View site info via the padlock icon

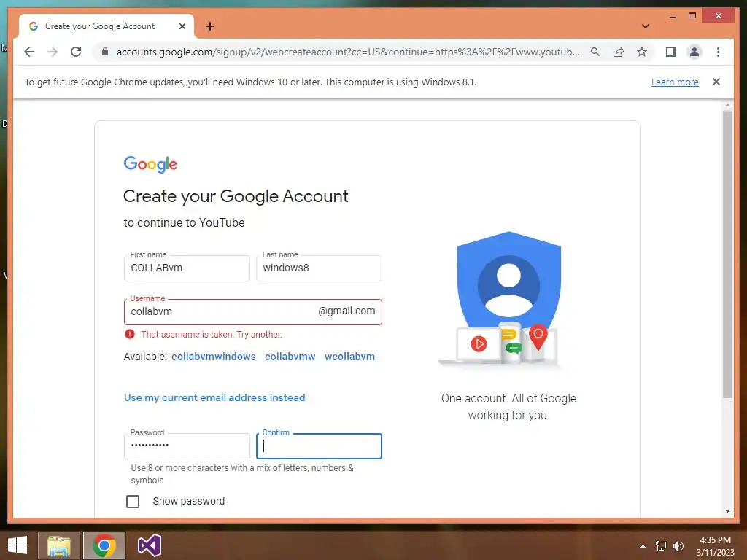105,52
